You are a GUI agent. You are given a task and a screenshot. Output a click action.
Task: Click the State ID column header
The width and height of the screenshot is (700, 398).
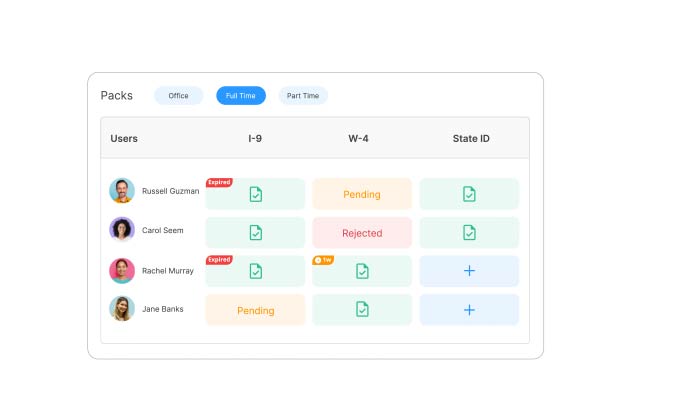(471, 138)
